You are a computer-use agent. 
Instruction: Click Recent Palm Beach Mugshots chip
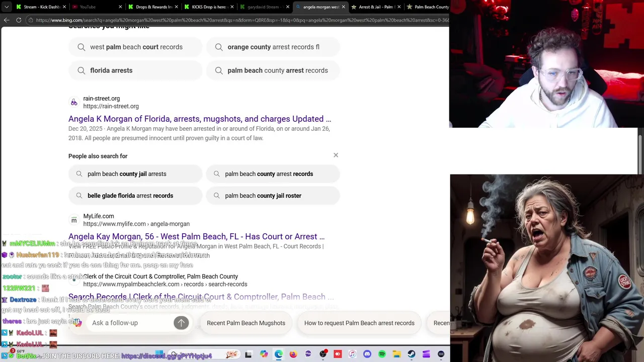[246, 323]
